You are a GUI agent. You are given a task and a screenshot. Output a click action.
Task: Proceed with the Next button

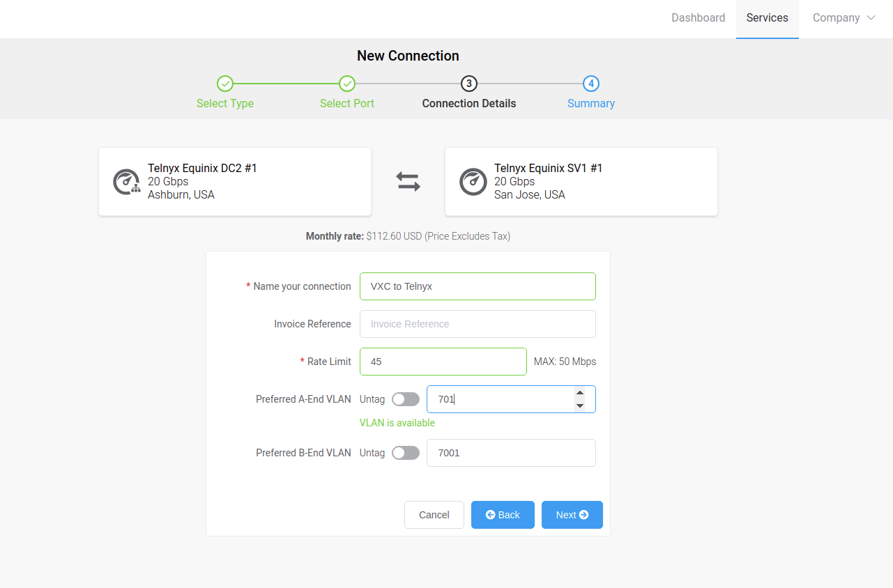tap(572, 515)
